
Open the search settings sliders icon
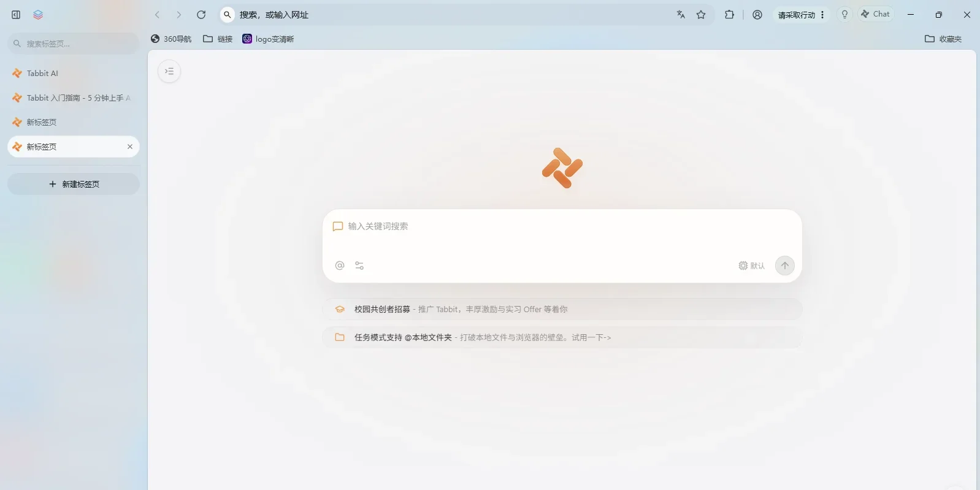pos(359,266)
